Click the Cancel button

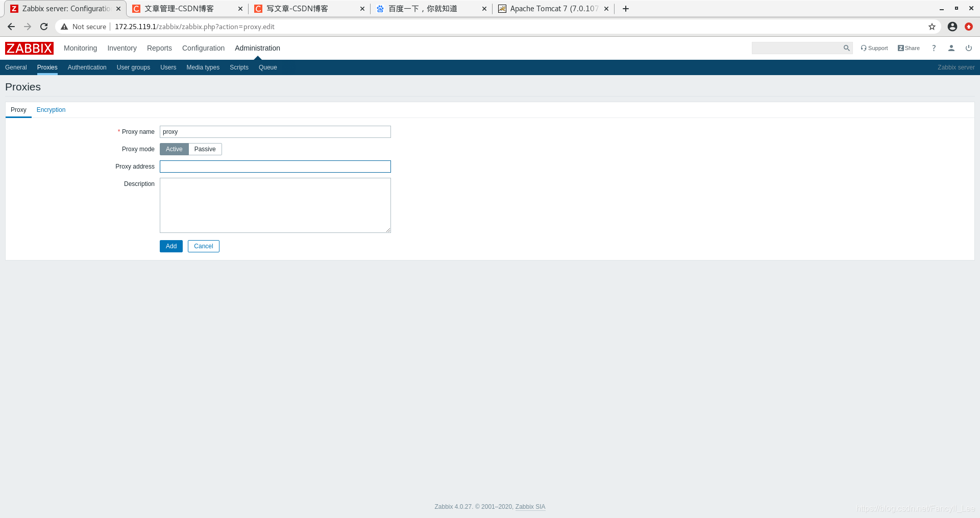tap(204, 246)
